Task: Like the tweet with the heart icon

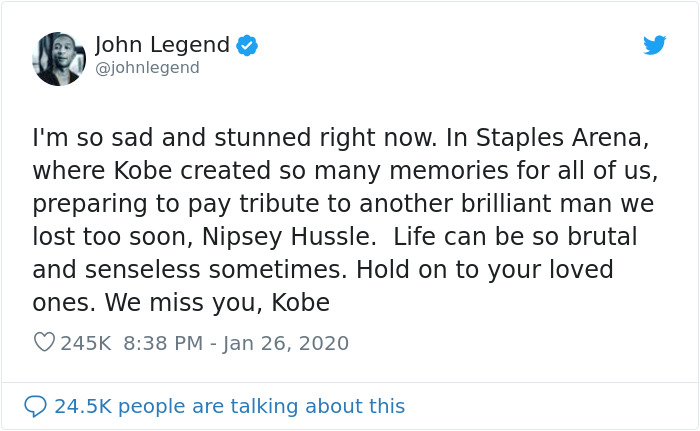Action: (44, 343)
